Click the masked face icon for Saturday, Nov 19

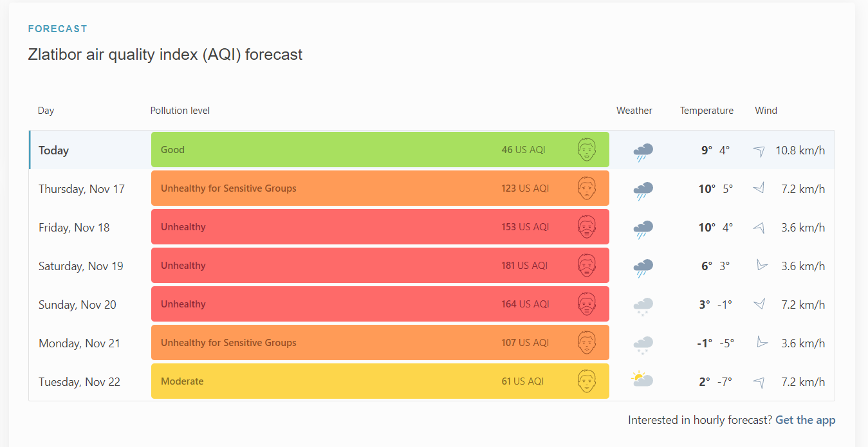pos(586,266)
